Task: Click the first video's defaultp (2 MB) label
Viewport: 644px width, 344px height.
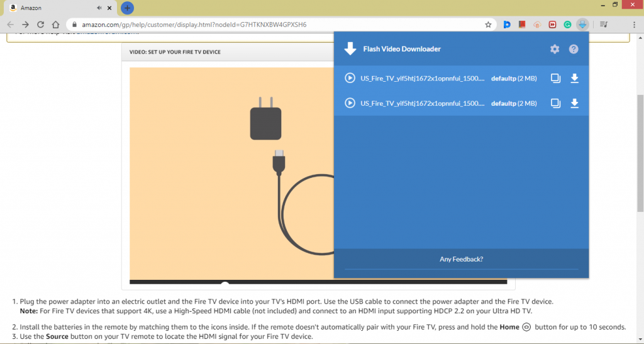Action: 514,79
